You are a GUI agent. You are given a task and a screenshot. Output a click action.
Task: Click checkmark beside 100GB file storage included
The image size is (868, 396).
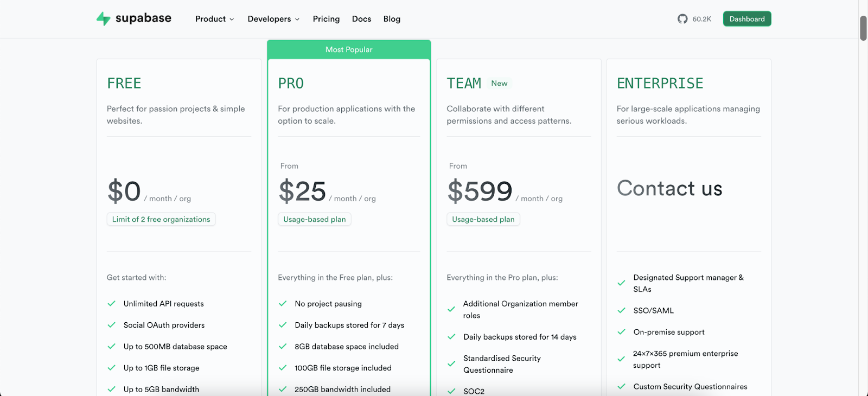click(x=283, y=368)
